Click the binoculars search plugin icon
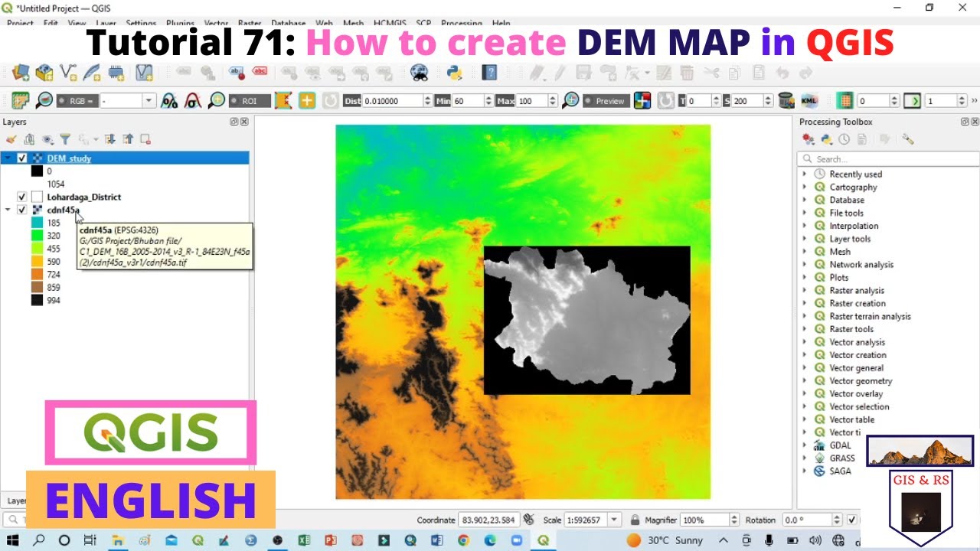This screenshot has height=551, width=980. tap(419, 73)
